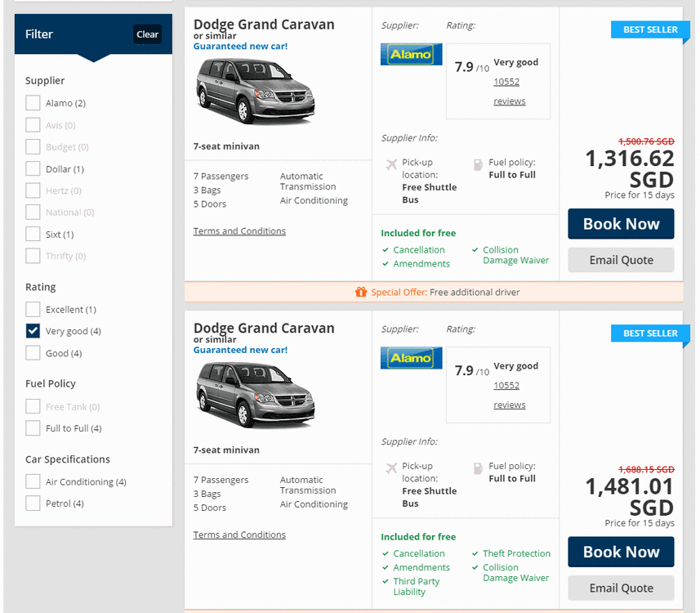Book Now the 1,481.01 SGD Caravan
700x613 pixels.
(621, 552)
